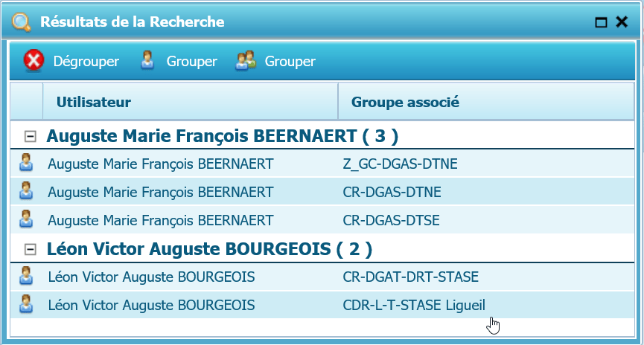The width and height of the screenshot is (644, 345).
Task: Close the Résultats de la Recherche window
Action: 622,22
